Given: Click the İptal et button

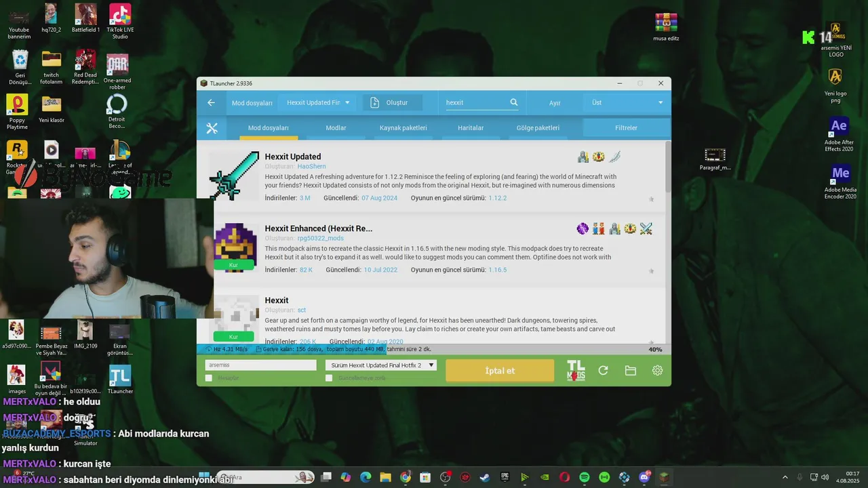Looking at the screenshot, I should click(x=500, y=371).
